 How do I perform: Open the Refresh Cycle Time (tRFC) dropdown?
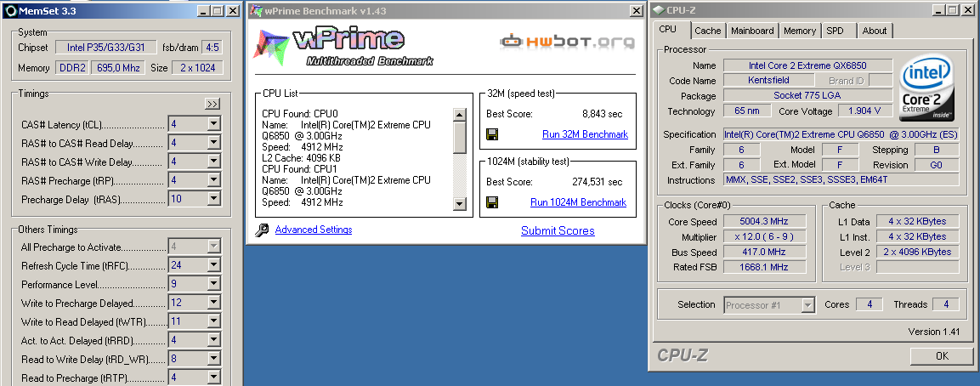(x=213, y=265)
